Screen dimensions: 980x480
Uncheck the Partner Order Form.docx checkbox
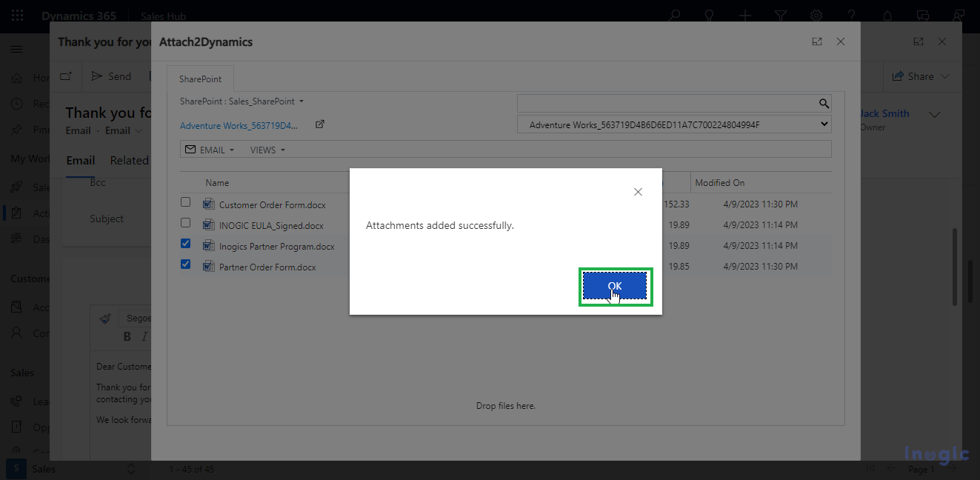pos(186,264)
